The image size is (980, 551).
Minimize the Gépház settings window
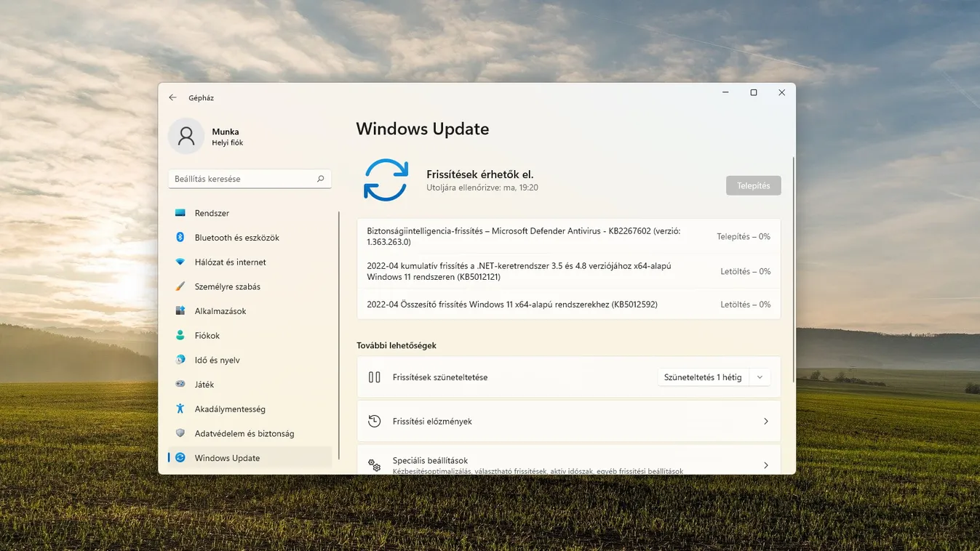click(x=726, y=92)
